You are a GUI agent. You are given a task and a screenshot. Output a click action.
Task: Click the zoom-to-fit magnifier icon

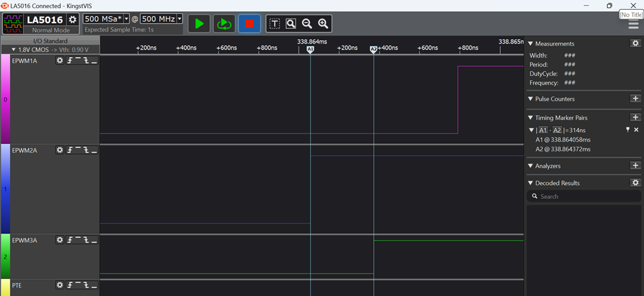click(x=291, y=24)
